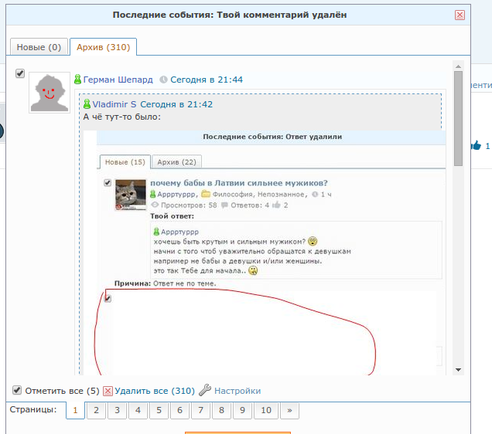Click the red X delete-all icon
Image resolution: width=492 pixels, height=434 pixels.
[x=108, y=391]
